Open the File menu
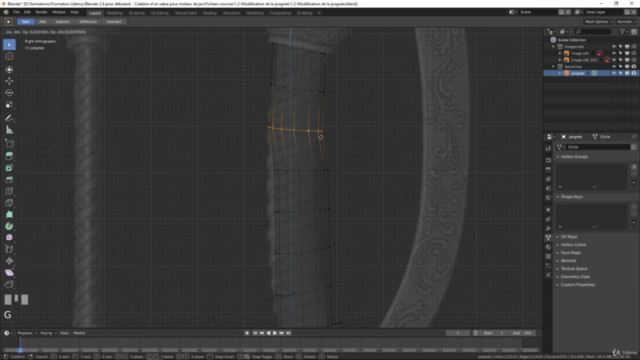This screenshot has width=640, height=360. [x=16, y=12]
